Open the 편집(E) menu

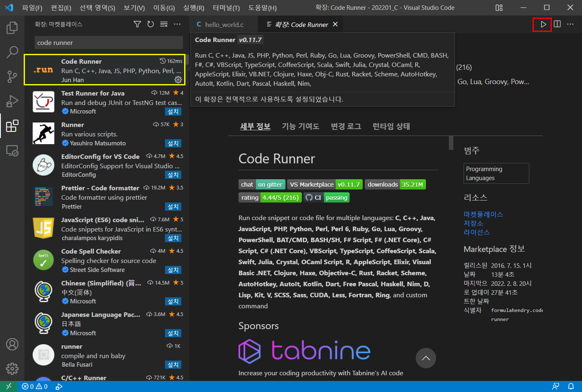(x=61, y=8)
